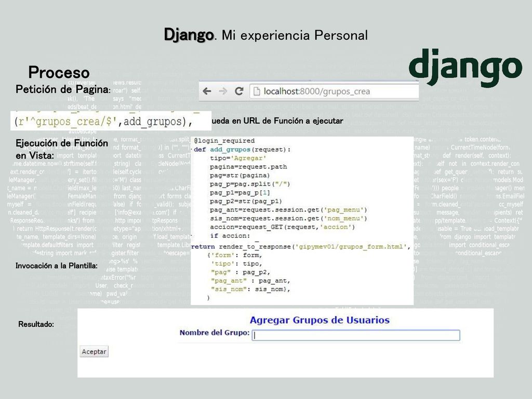Click the '@login_required' decorator line
This screenshot has width=532, height=399.
point(224,140)
